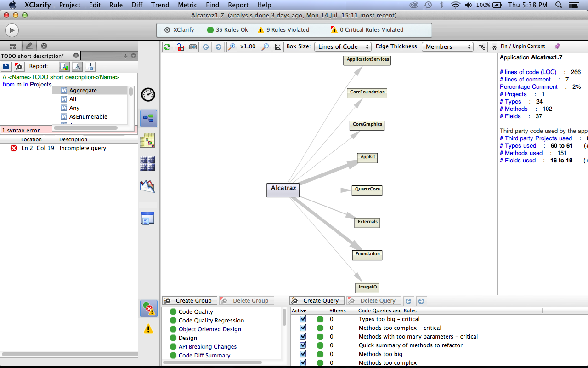The width and height of the screenshot is (588, 368).
Task: Open the metric treemap grid icon
Action: [x=148, y=163]
